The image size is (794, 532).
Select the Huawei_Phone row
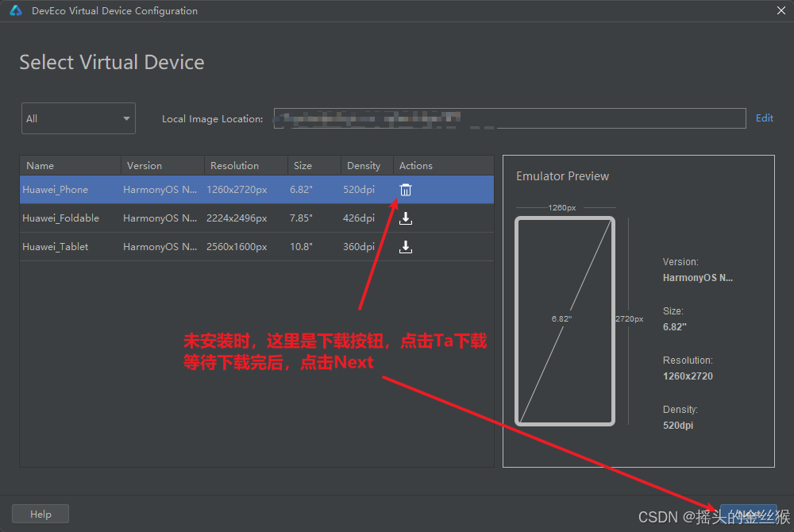click(x=256, y=190)
